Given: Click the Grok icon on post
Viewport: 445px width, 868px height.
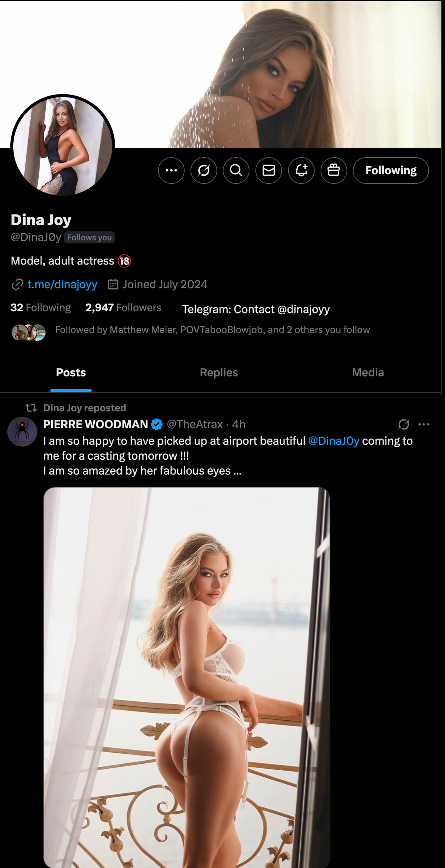Looking at the screenshot, I should coord(403,424).
